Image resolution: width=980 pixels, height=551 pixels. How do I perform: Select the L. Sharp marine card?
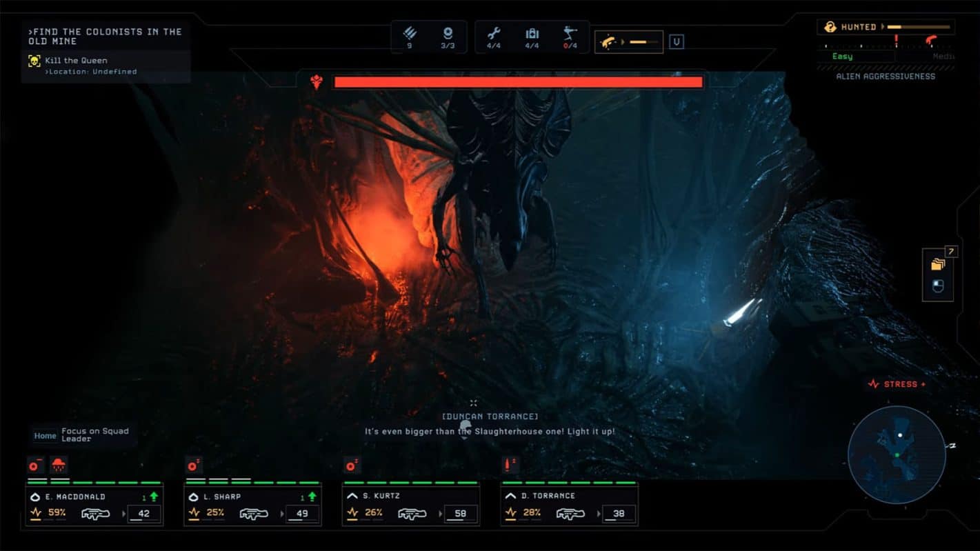[252, 505]
